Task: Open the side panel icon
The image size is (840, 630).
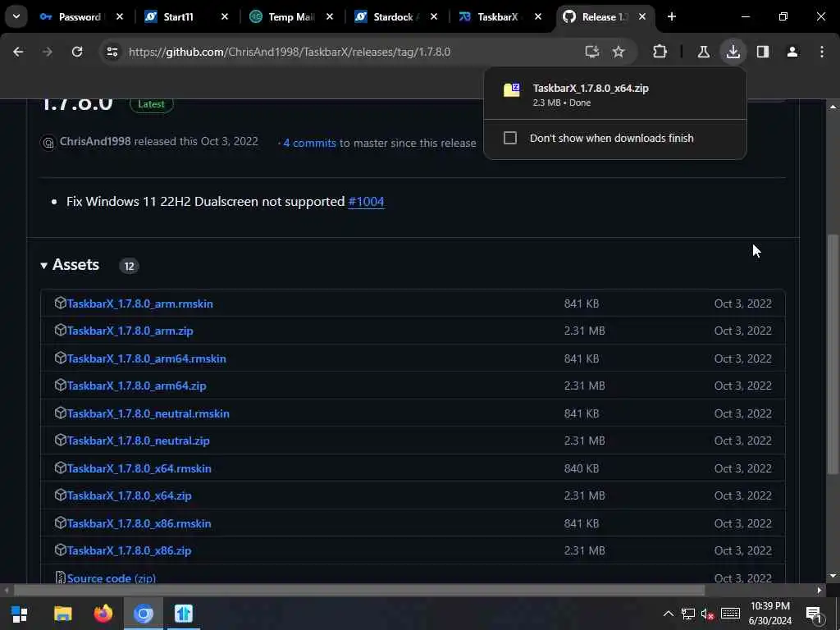Action: (763, 52)
